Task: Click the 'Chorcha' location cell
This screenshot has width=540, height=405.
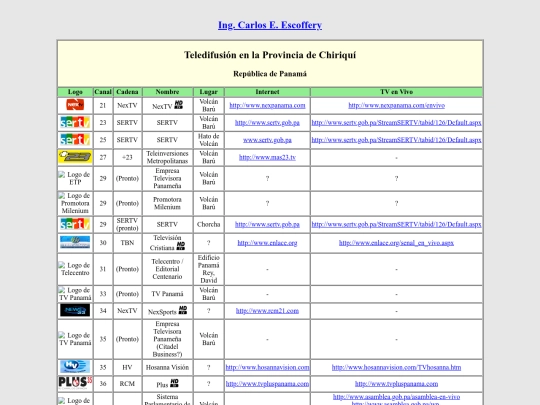Action: (x=209, y=225)
